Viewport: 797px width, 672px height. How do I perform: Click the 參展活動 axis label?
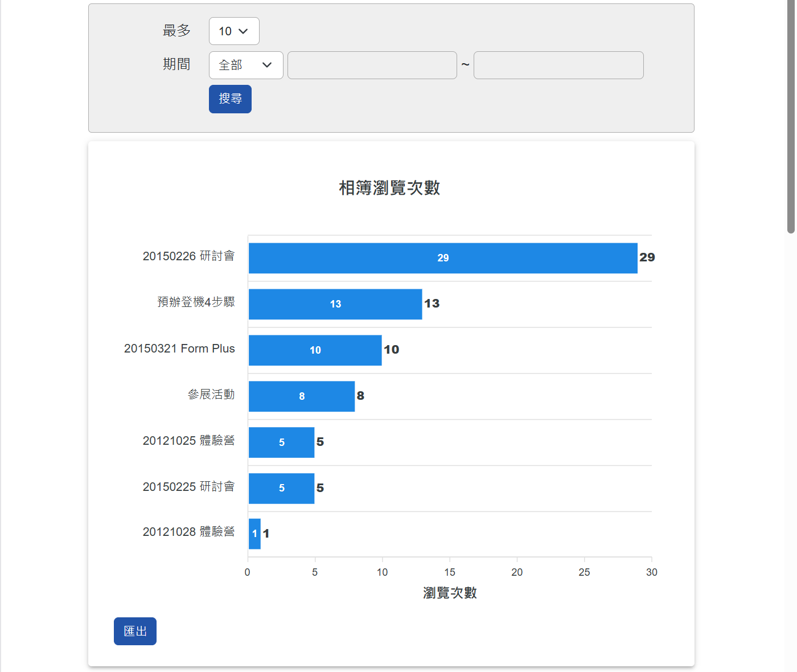pos(211,394)
